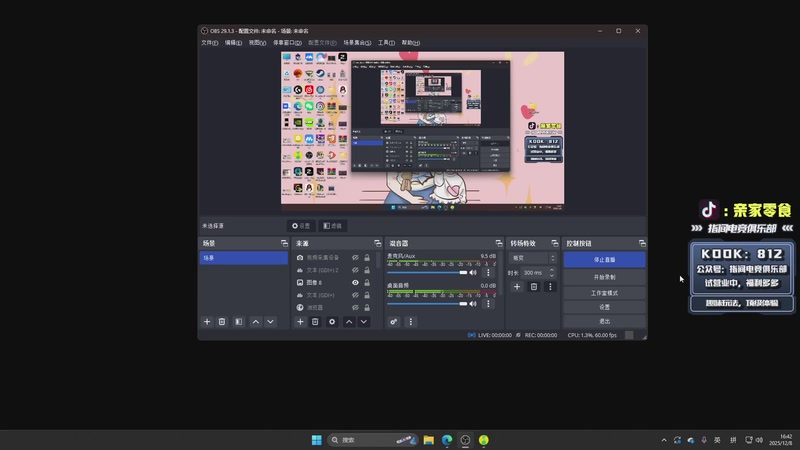Click the sources list vertical scrollbar
The image size is (800, 450).
point(379,260)
